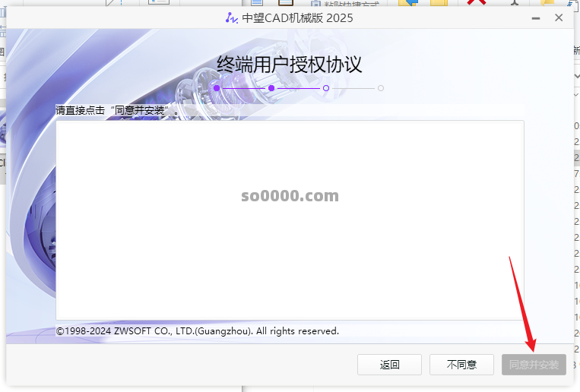Click the ZWCAD logo icon in title bar
The width and height of the screenshot is (580, 392).
click(232, 17)
